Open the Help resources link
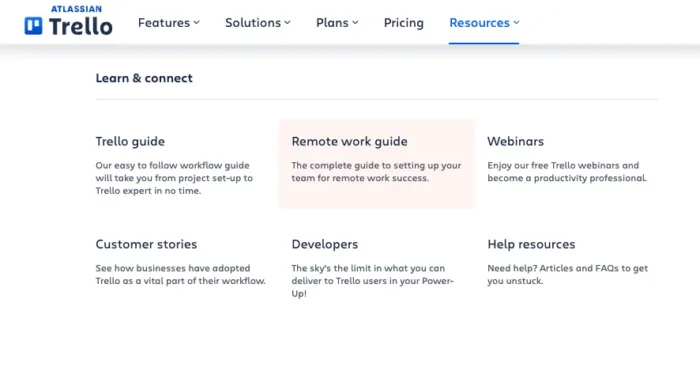This screenshot has height=371, width=700. click(531, 244)
